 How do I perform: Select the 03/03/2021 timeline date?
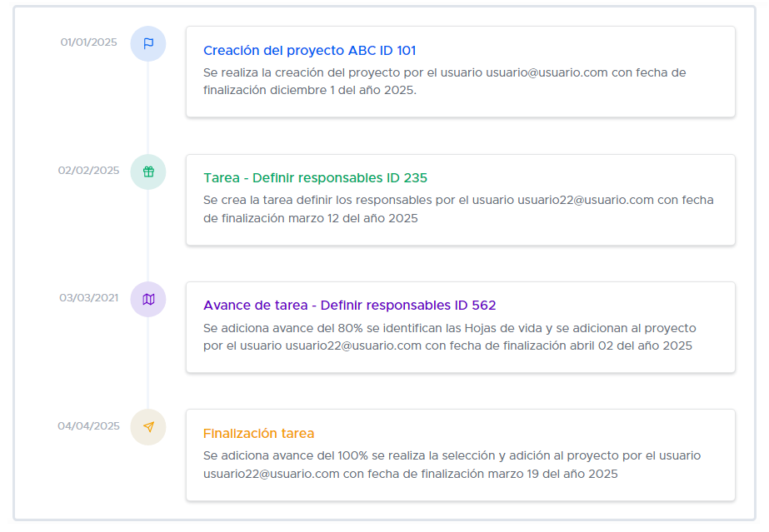coord(88,298)
